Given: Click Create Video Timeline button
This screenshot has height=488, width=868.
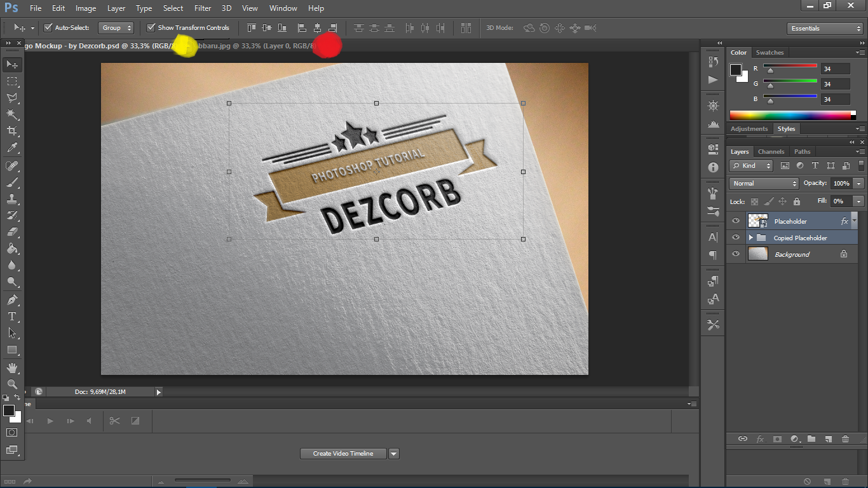Looking at the screenshot, I should pos(343,454).
